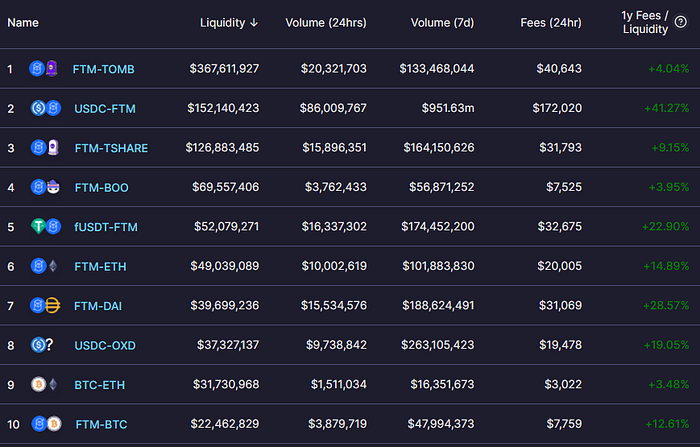Open the USDC-OXD pair link
The image size is (700, 447).
(105, 346)
